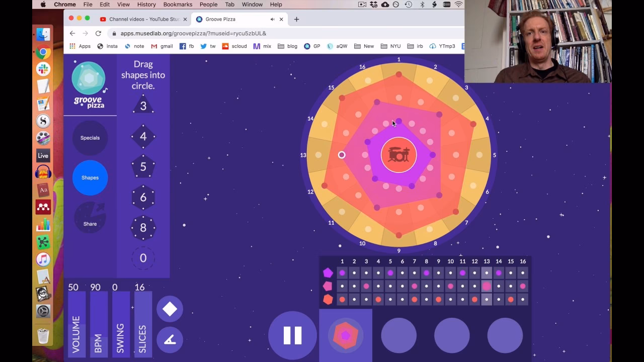This screenshot has width=644, height=362.
Task: Click the drum kit icon at pizza center
Action: (398, 155)
